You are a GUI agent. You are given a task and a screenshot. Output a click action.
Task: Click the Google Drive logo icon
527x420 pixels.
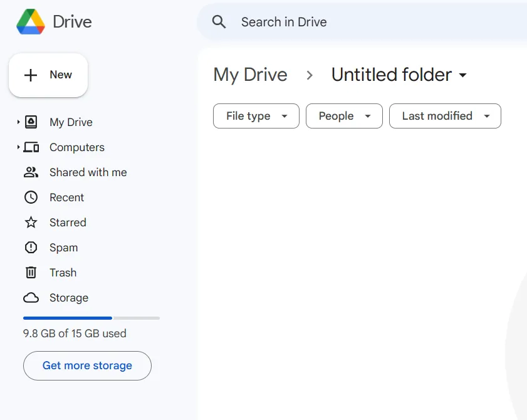point(30,22)
